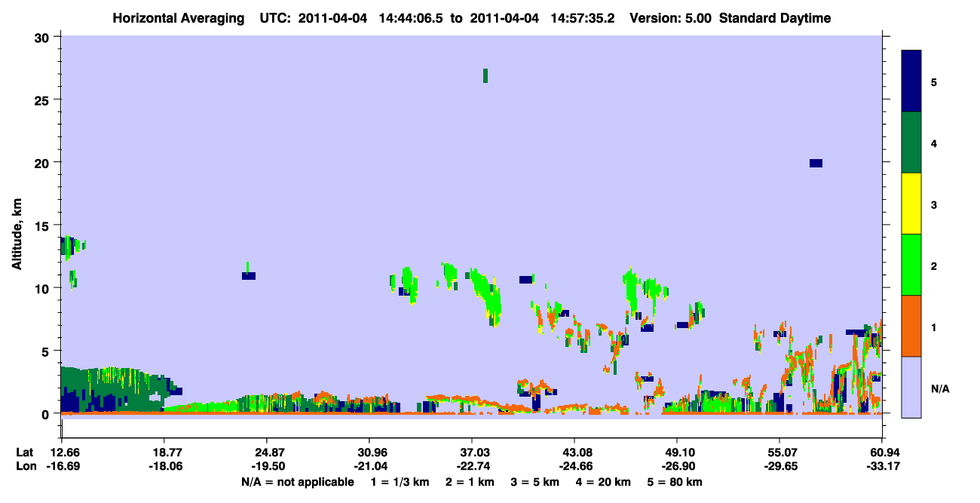Click the 30 km altitude tick label
This screenshot has height=503, width=980.
click(43, 37)
